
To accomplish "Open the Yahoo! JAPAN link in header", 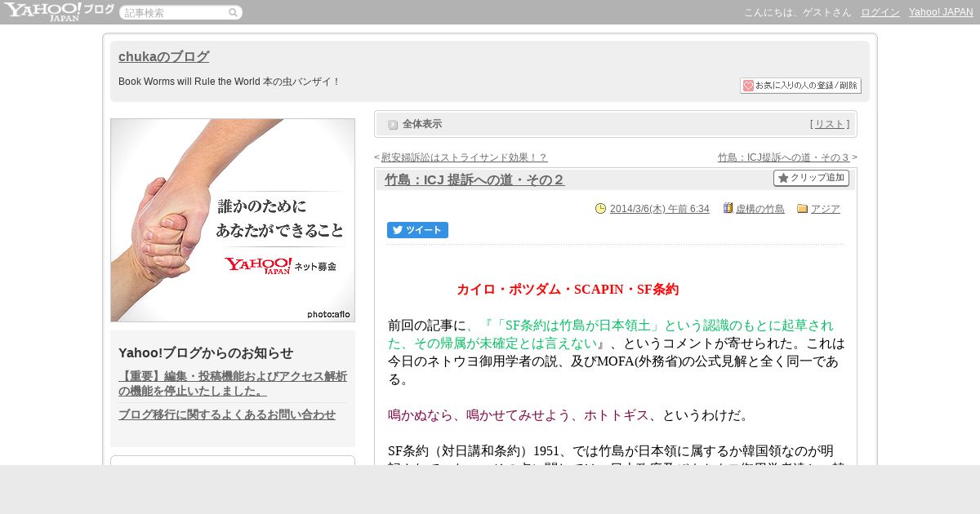I will tap(941, 12).
